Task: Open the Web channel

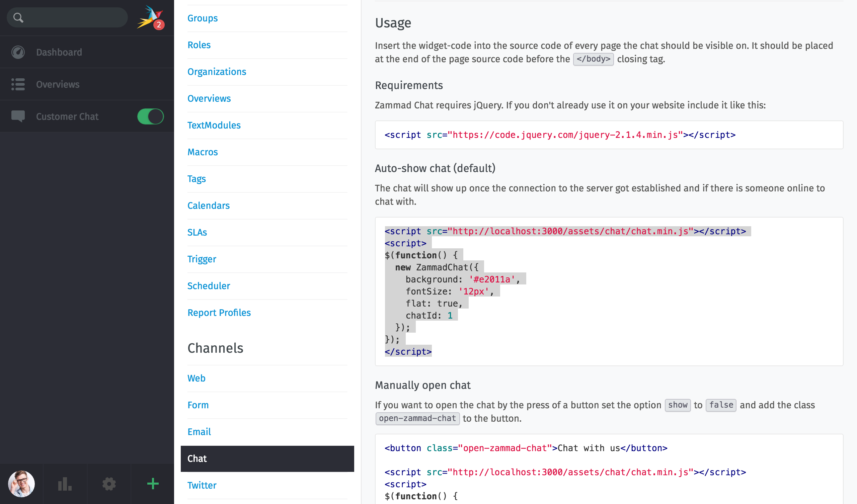Action: click(x=196, y=378)
